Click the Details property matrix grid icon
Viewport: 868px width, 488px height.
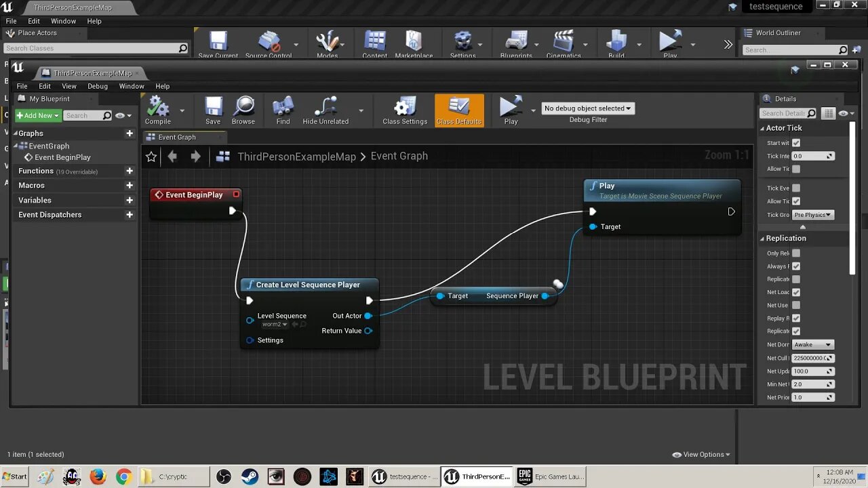[828, 114]
